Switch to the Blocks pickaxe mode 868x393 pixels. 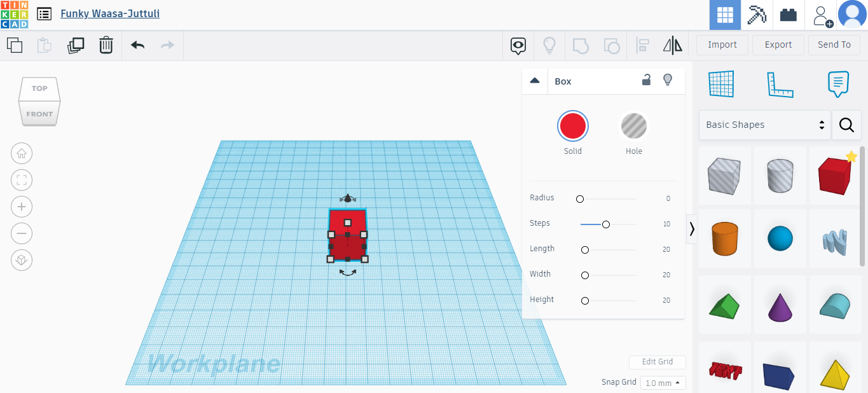[757, 15]
